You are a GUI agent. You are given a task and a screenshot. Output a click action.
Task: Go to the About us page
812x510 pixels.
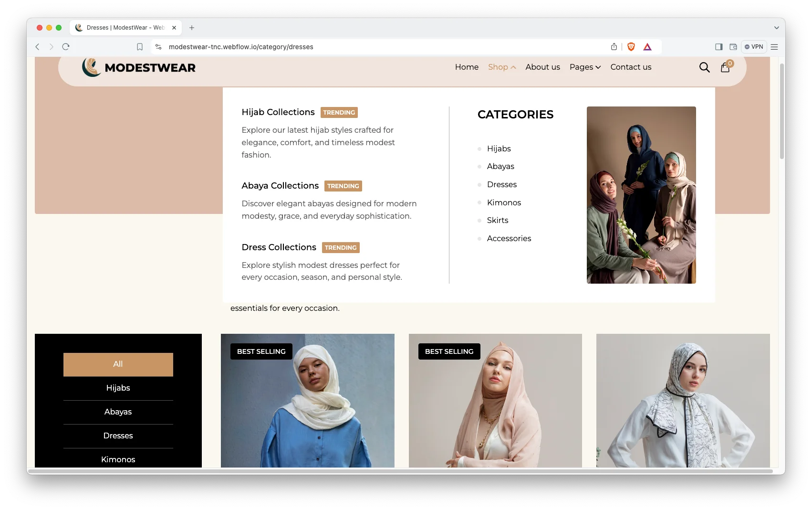(542, 67)
